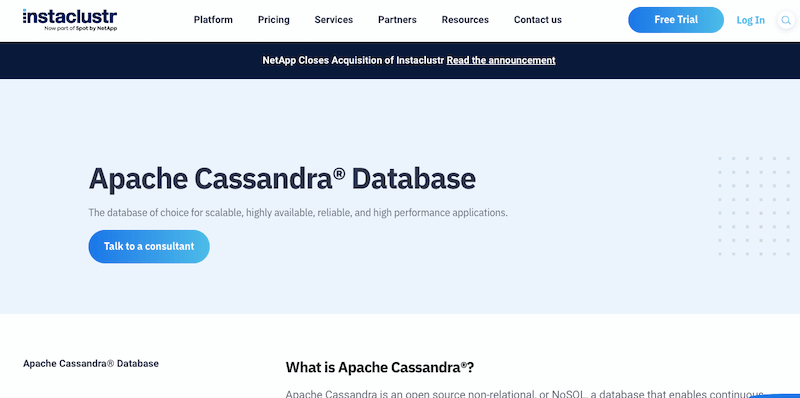Click Talk to a consultant button
800x398 pixels.
[x=149, y=246]
